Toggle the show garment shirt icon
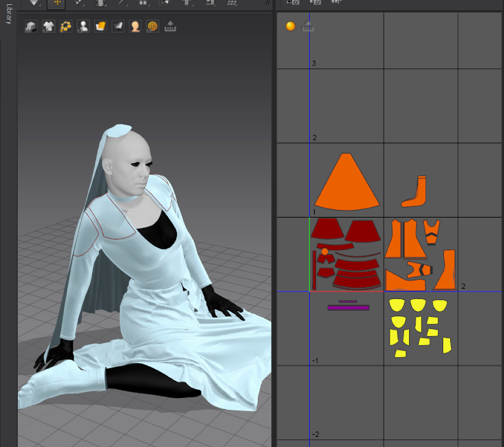 [x=48, y=26]
